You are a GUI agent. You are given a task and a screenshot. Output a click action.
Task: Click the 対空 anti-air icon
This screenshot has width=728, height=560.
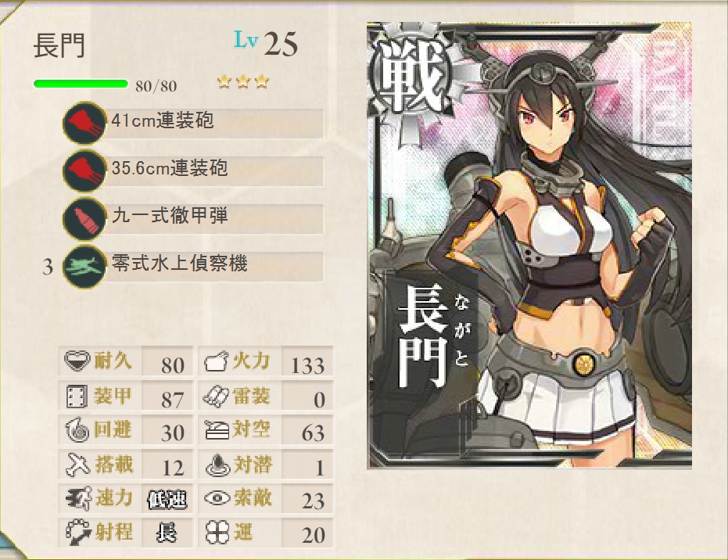[x=217, y=430]
